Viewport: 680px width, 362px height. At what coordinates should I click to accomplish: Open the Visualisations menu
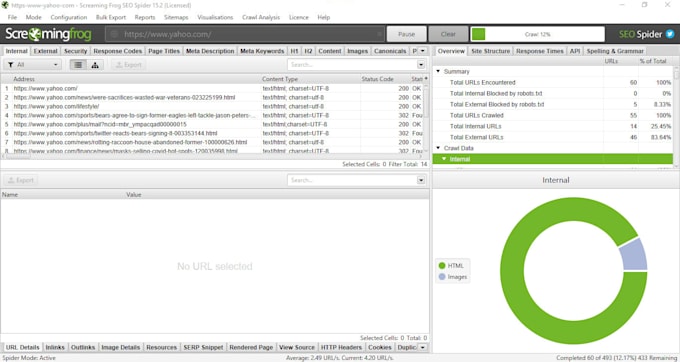[215, 17]
